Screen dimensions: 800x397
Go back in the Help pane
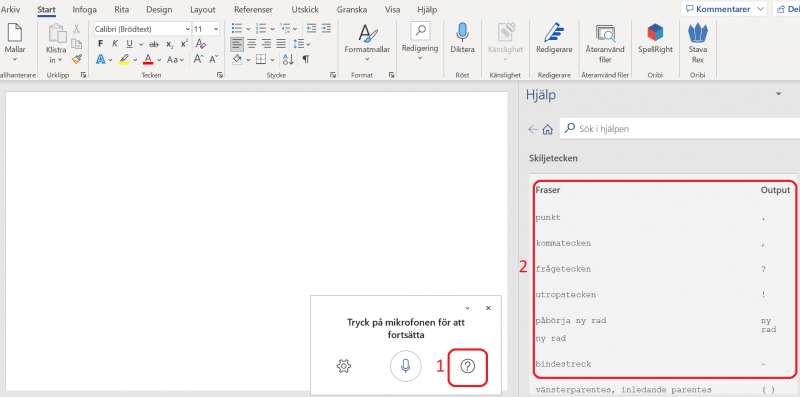[x=533, y=130]
